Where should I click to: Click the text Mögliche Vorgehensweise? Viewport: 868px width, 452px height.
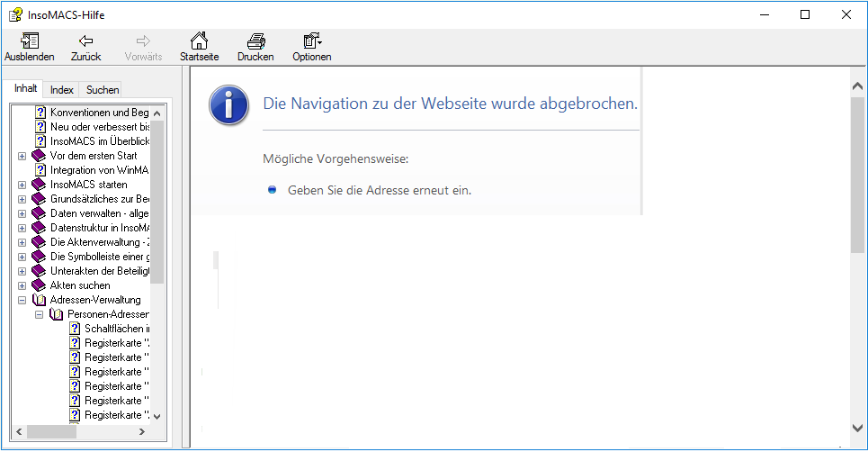(336, 159)
